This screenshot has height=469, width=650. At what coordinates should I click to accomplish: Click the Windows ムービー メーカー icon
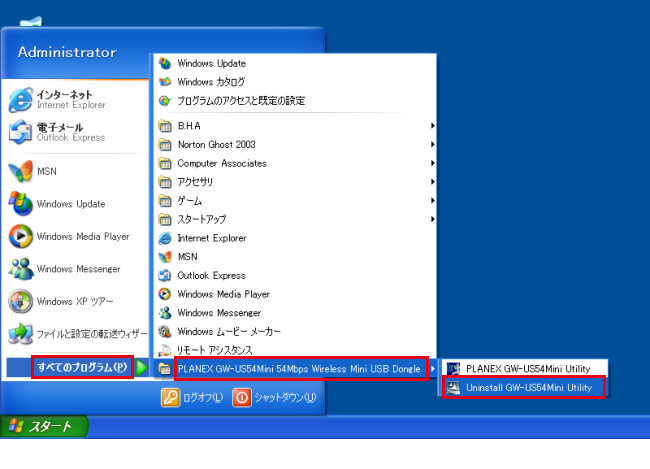coord(165,331)
